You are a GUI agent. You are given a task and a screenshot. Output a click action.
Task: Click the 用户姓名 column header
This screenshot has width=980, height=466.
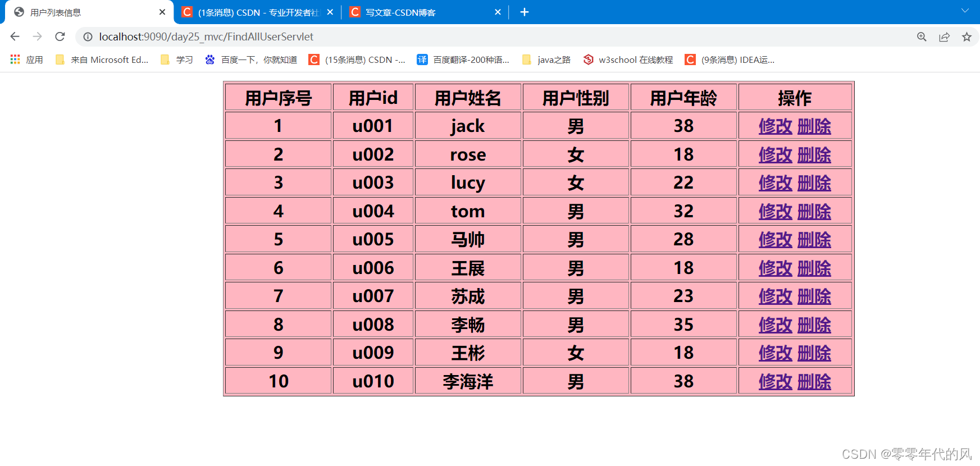point(468,98)
